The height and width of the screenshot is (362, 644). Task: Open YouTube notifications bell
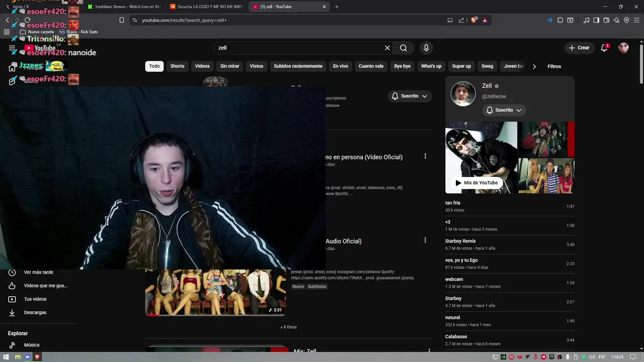[604, 48]
